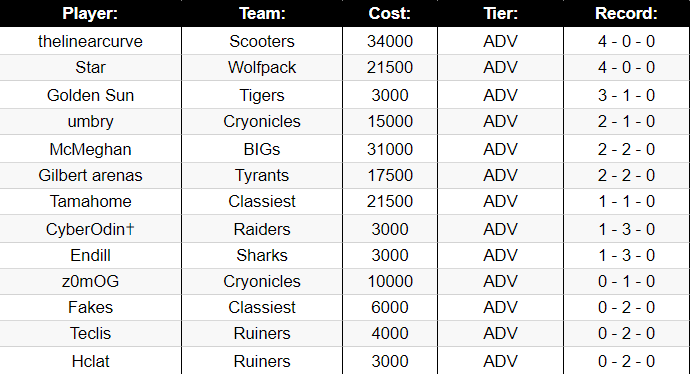Select the Hclat player cell
Viewport: 690px width, 374px height.
click(x=90, y=361)
